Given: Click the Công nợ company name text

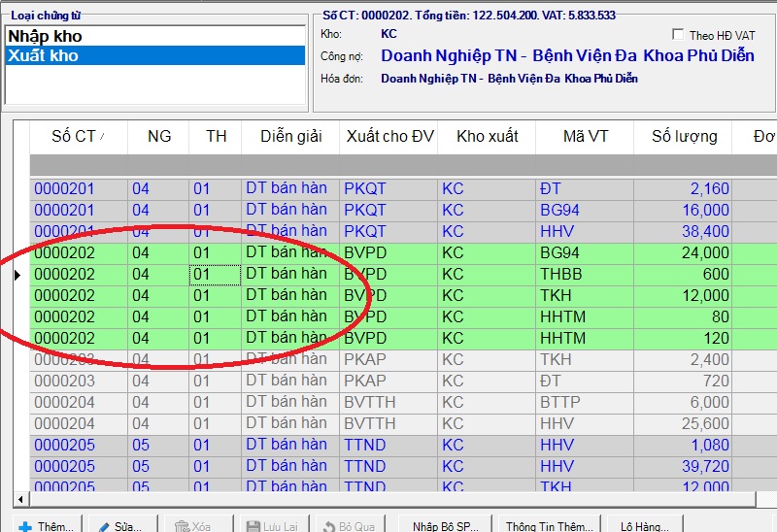Looking at the screenshot, I should pos(567,55).
